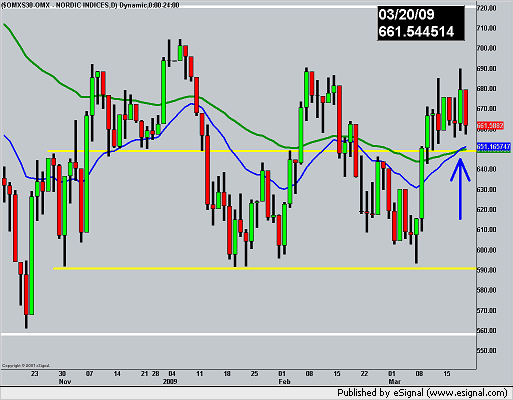Click the 25 date label on time axis
Image resolution: width=513 pixels, height=400 pixels.
(254, 374)
